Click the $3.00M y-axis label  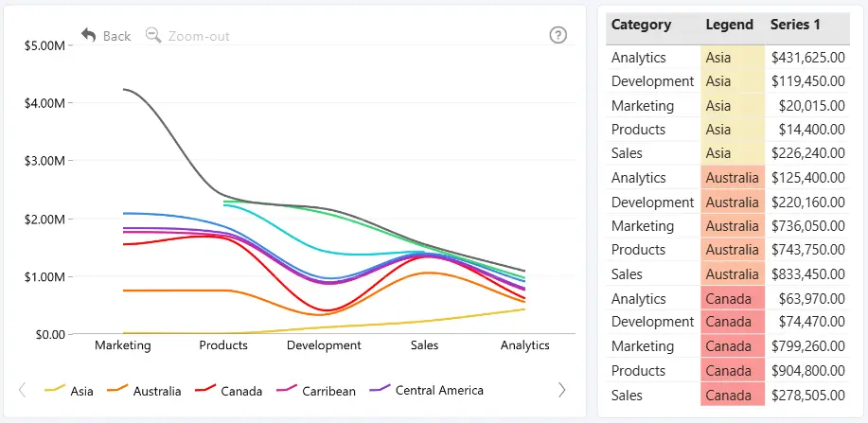point(44,161)
